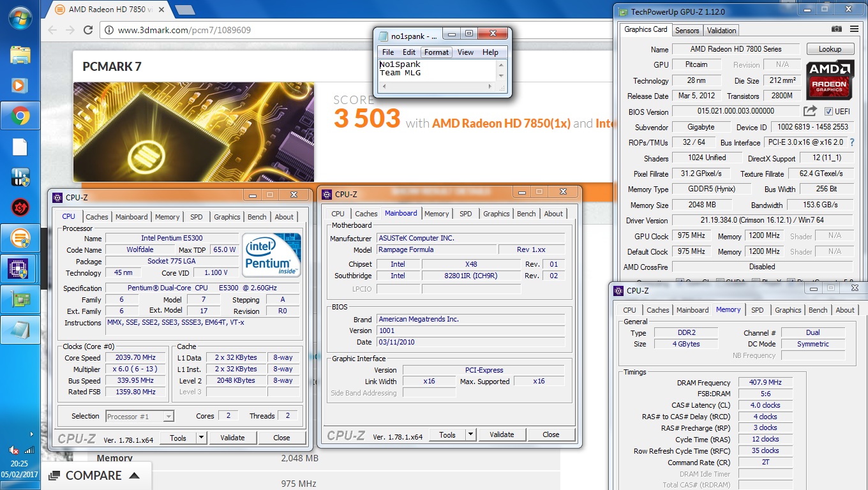Image resolution: width=868 pixels, height=490 pixels.
Task: Switch to the GPU-Z Validation tab
Action: tap(721, 30)
